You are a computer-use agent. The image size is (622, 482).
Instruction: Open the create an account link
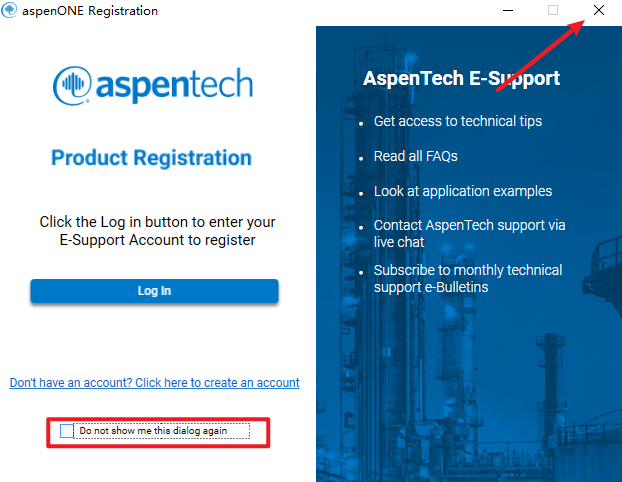click(x=154, y=383)
